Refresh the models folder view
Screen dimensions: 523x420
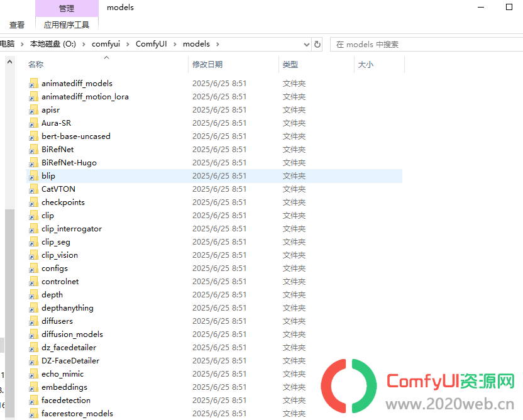coord(317,45)
